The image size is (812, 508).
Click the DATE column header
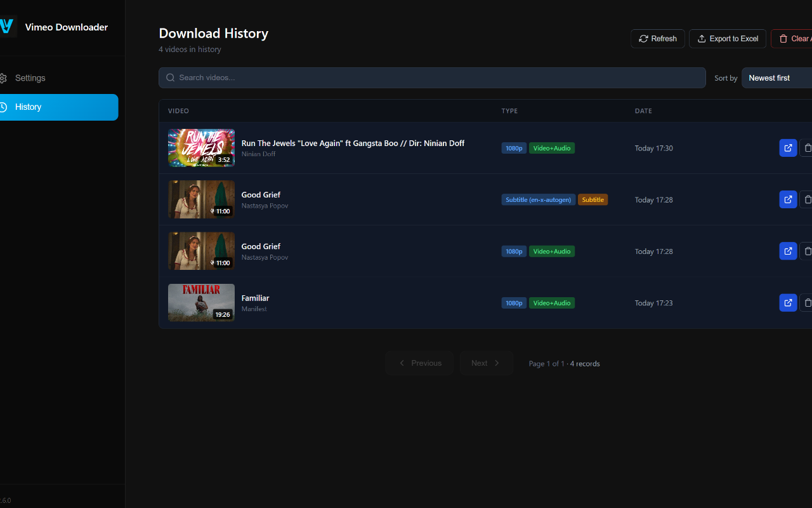click(x=643, y=111)
